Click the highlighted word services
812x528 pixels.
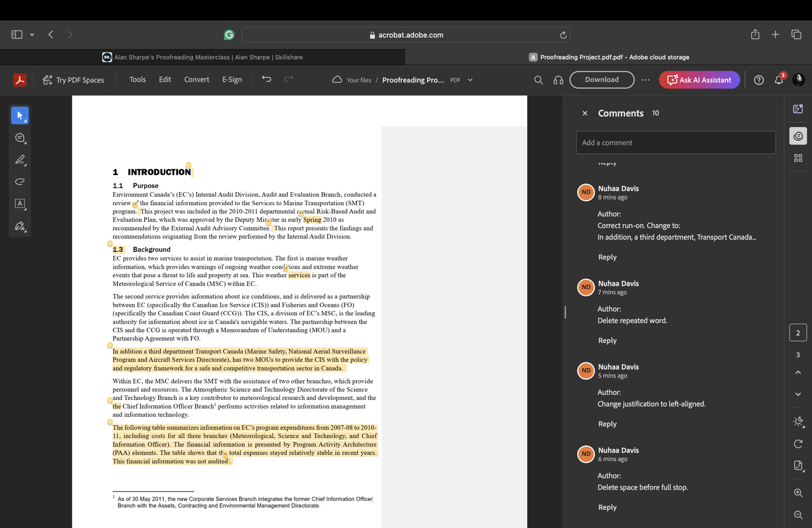pos(299,275)
